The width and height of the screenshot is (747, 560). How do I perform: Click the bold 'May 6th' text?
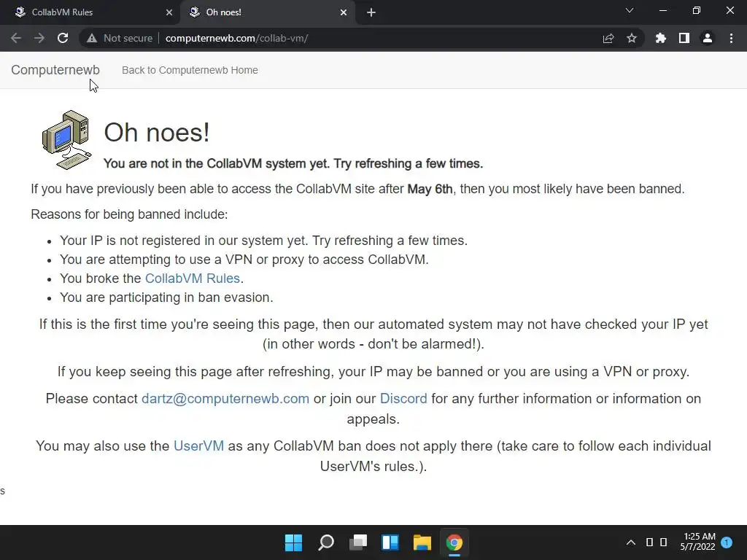430,189
